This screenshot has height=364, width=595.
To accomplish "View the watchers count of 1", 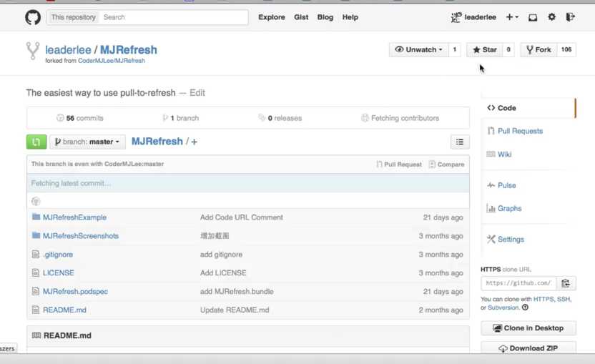I will [x=455, y=50].
